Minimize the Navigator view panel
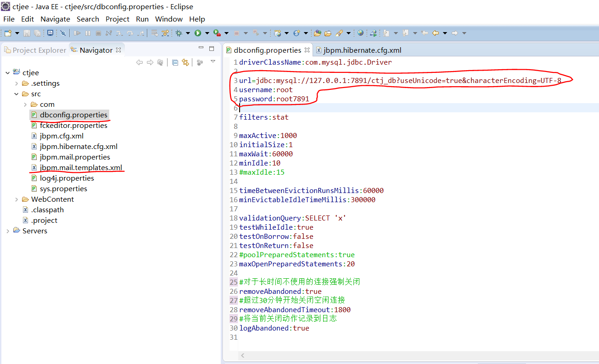 201,48
